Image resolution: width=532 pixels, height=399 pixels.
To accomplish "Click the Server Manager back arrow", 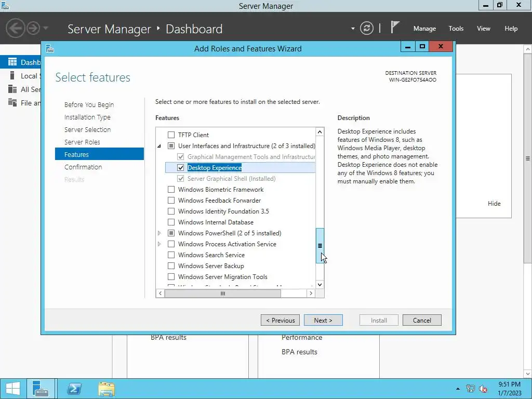I will (x=15, y=28).
